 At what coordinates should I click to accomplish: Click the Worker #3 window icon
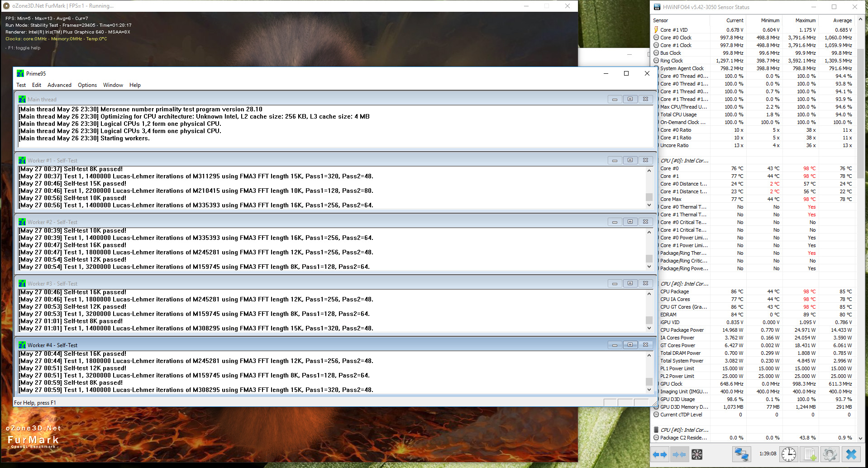(22, 283)
